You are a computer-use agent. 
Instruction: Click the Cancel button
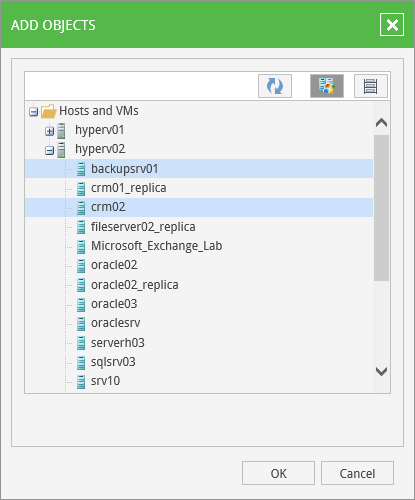(x=357, y=473)
